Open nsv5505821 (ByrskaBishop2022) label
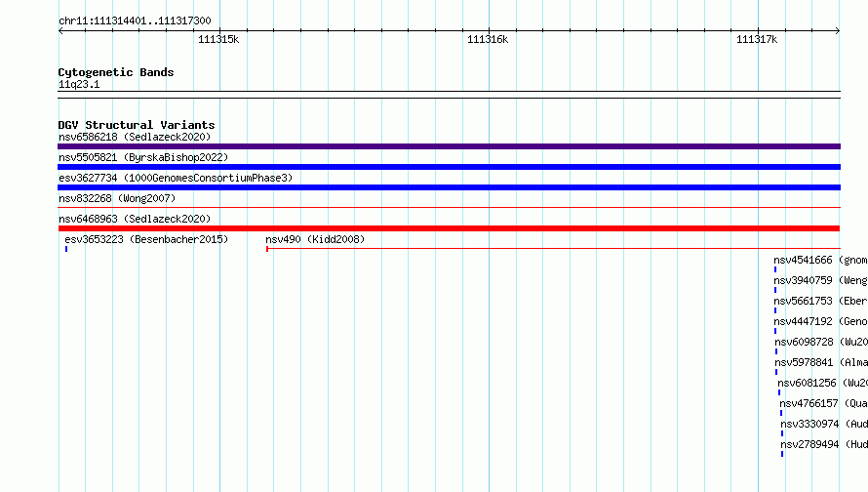 point(143,157)
